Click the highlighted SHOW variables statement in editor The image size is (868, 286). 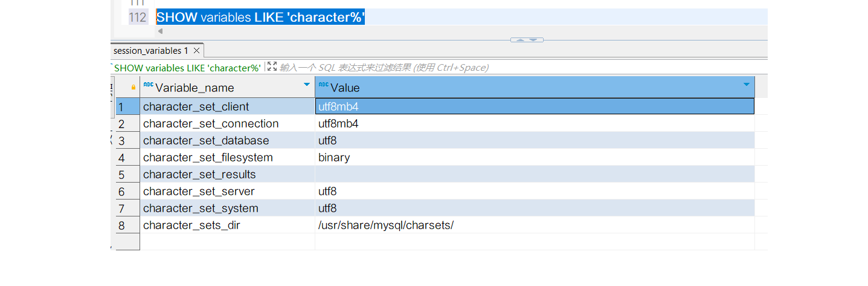pyautogui.click(x=260, y=17)
